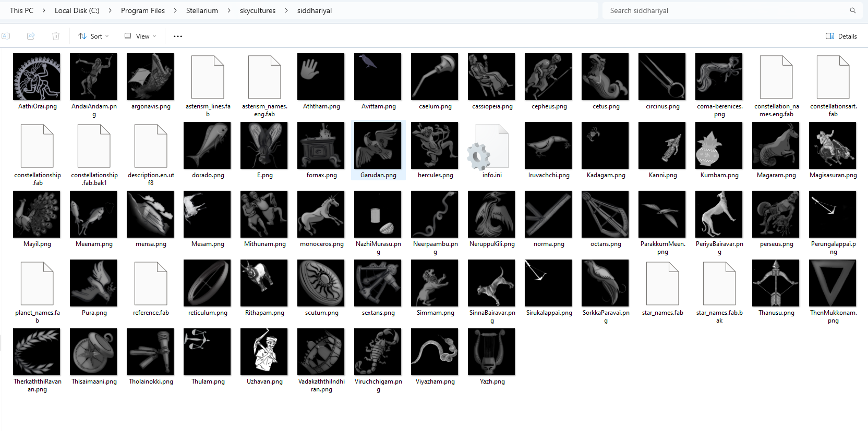
Task: Click the Rename icon in toolbar
Action: 6,36
